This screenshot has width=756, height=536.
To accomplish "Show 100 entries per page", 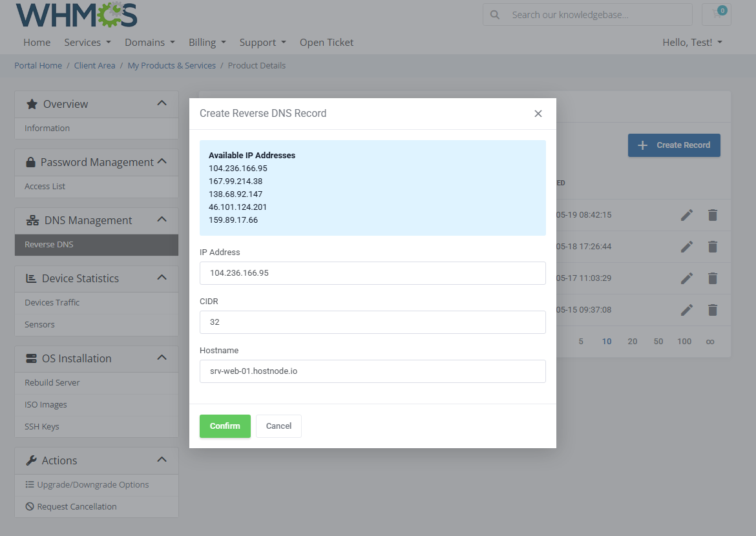I will (x=684, y=342).
